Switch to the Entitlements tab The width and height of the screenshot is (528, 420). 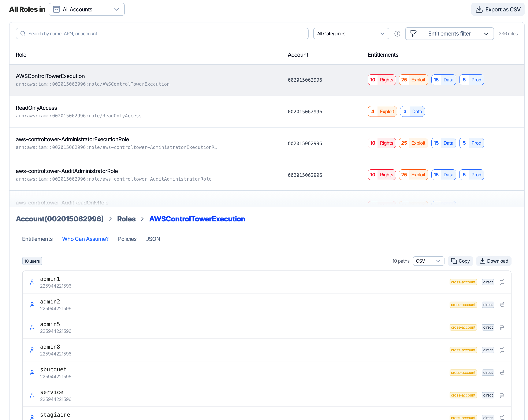[37, 239]
